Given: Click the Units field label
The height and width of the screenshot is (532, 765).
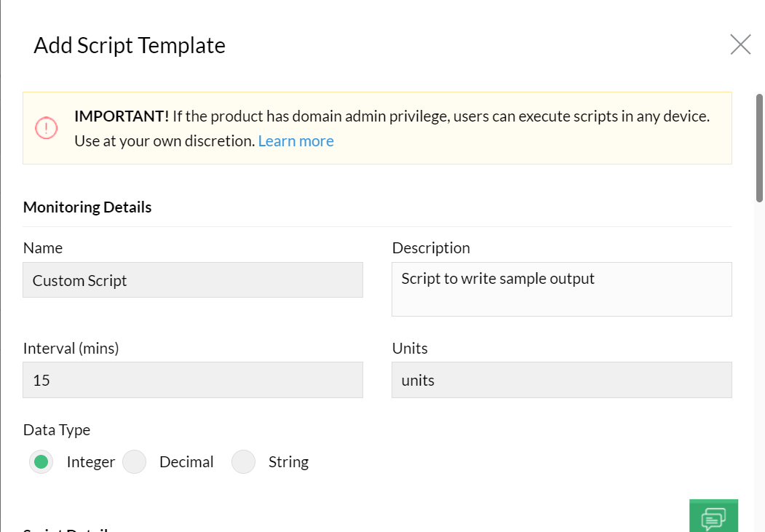Looking at the screenshot, I should coord(410,349).
